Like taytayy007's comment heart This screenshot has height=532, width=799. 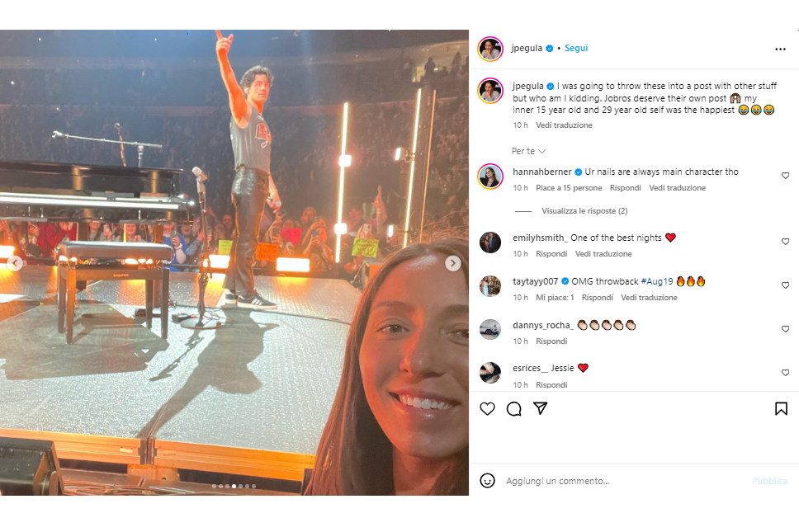(x=785, y=285)
